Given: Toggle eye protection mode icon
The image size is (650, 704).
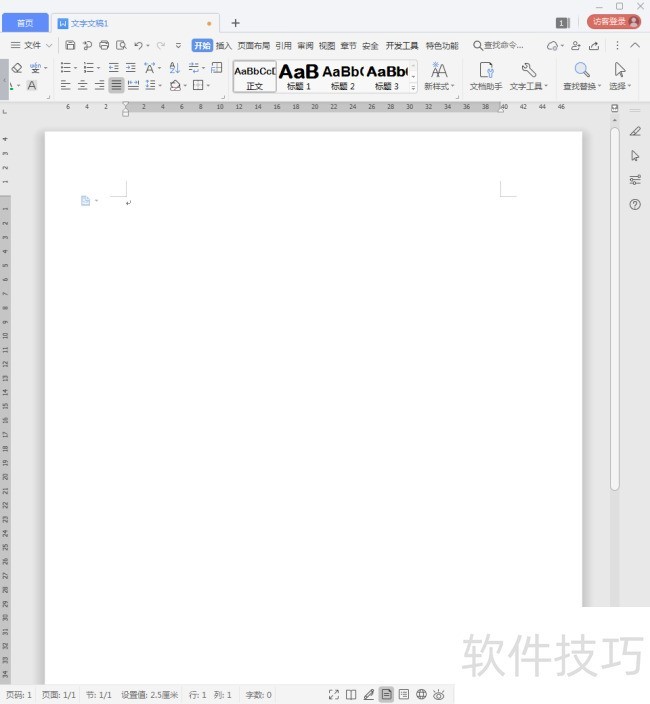Looking at the screenshot, I should tap(439, 695).
